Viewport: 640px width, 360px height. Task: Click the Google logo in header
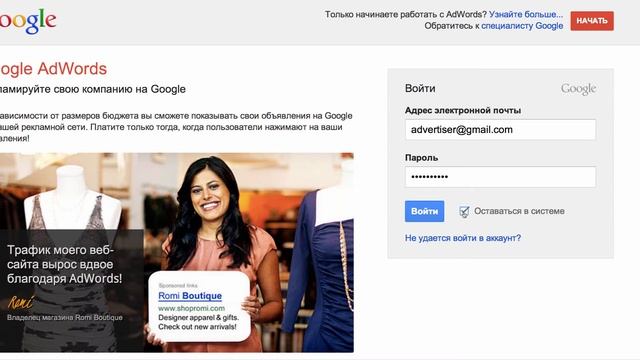click(x=28, y=21)
